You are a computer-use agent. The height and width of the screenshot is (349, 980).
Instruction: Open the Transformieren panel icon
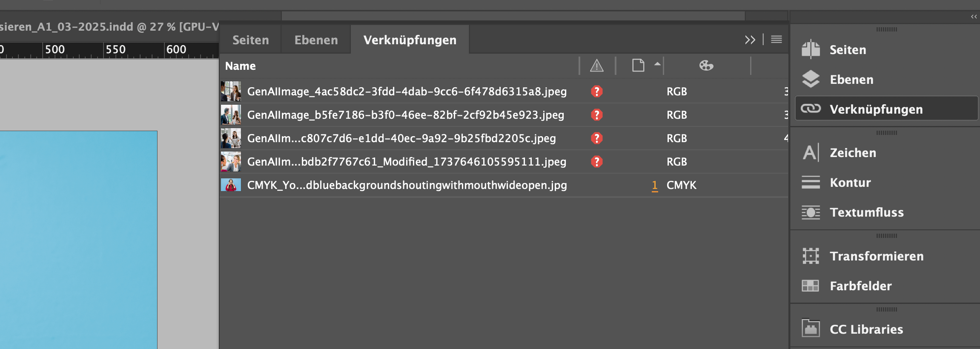tap(811, 256)
